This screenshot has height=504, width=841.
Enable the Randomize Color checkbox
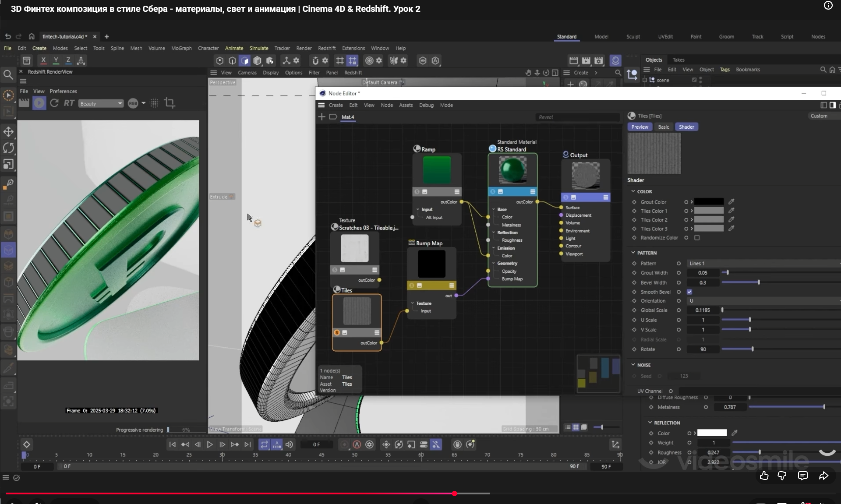click(x=697, y=238)
